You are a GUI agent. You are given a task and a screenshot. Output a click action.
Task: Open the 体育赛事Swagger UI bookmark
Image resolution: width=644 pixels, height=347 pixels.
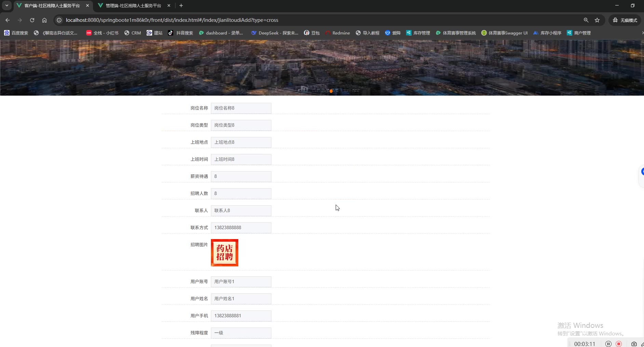tap(505, 33)
